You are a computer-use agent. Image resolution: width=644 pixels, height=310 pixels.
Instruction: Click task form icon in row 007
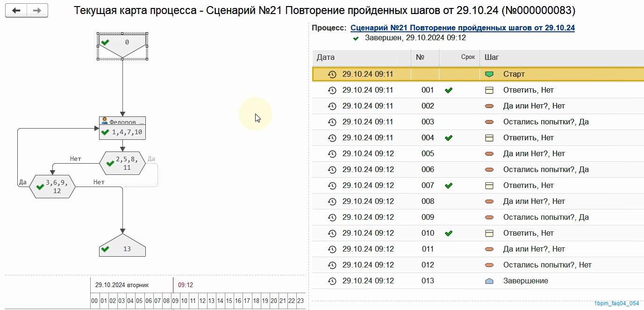tap(489, 186)
